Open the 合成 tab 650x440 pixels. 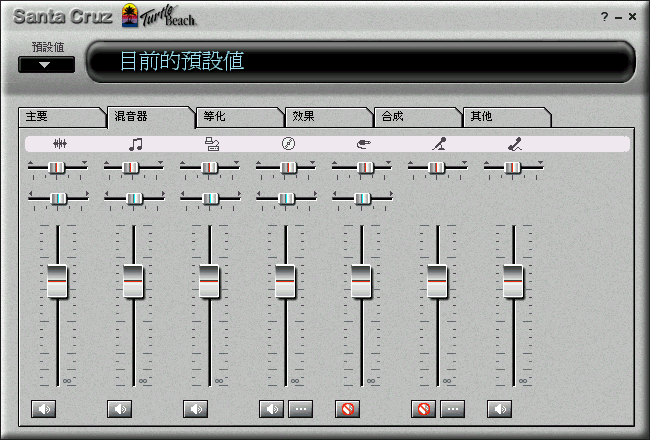tap(417, 117)
